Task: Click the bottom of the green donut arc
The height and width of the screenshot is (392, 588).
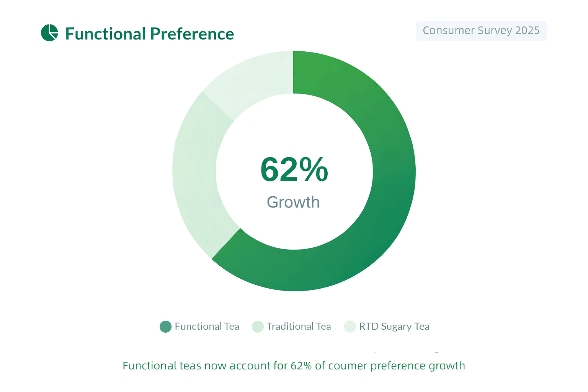Action: [x=294, y=271]
